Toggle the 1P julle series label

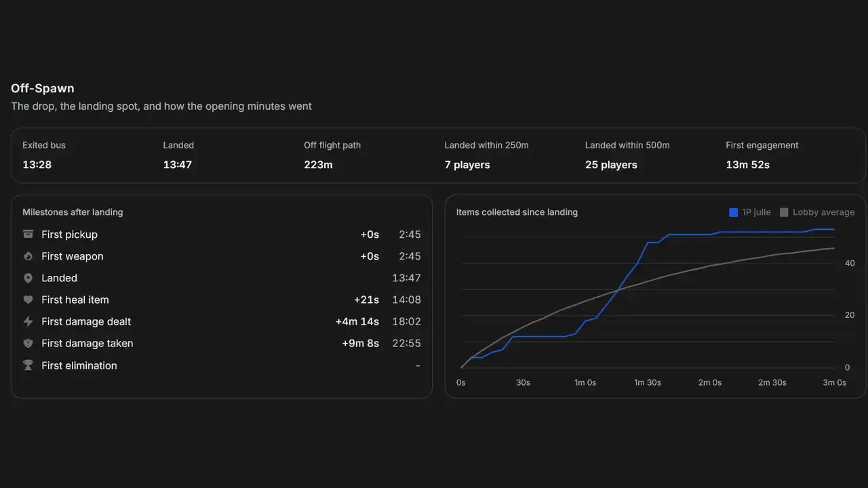coord(756,212)
